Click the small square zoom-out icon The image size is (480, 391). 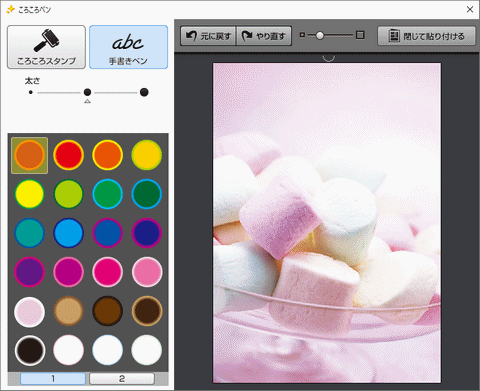coord(302,35)
